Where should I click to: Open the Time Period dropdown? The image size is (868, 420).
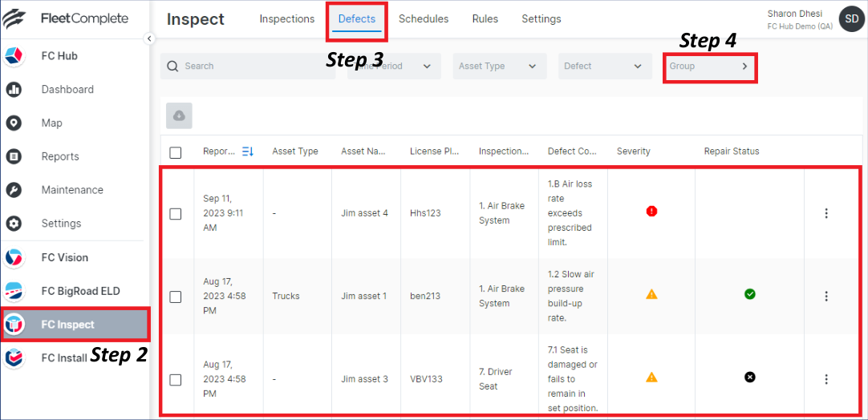394,66
